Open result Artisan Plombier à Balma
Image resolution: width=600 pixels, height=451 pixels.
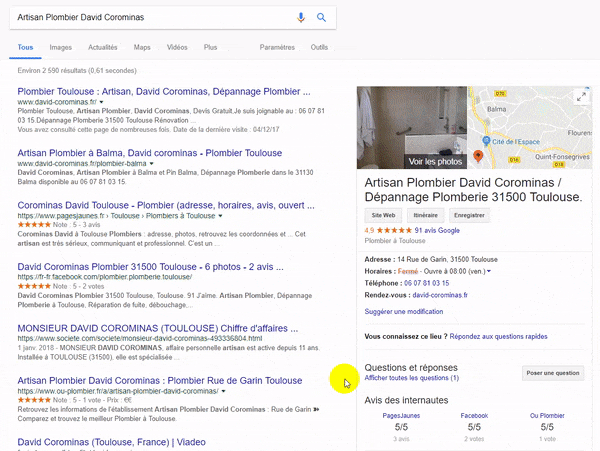150,153
